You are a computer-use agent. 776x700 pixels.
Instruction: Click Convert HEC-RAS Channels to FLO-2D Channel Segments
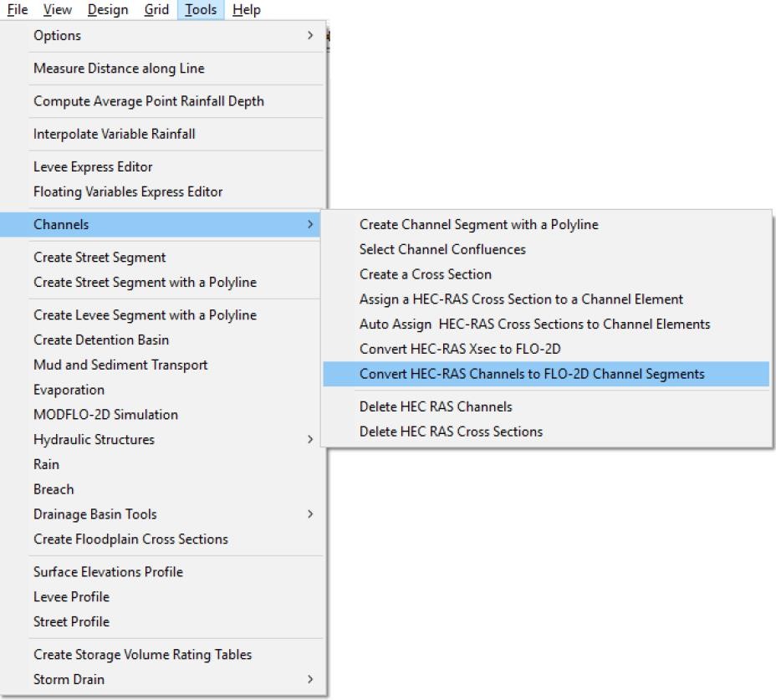pos(532,374)
